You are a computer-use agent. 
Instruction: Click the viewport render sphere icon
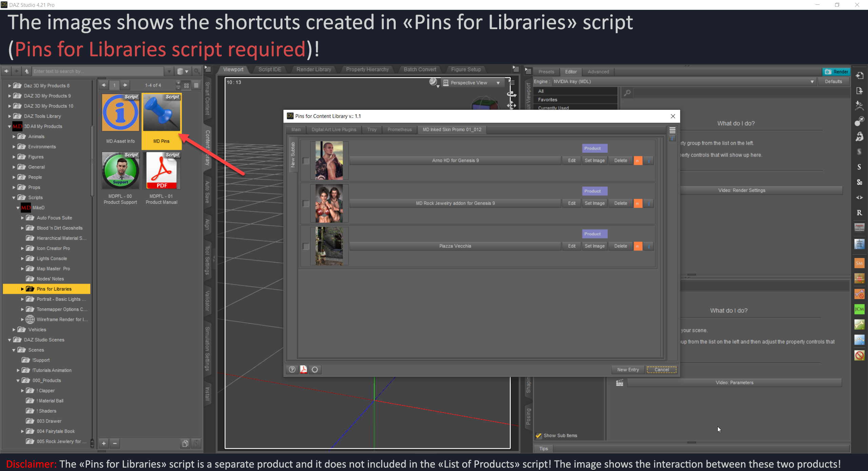pyautogui.click(x=433, y=82)
